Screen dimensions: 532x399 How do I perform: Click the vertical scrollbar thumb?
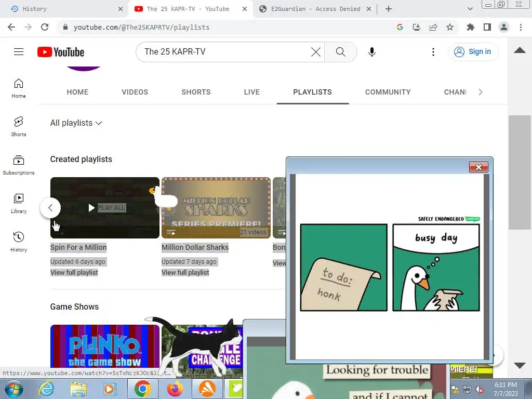pos(520,172)
